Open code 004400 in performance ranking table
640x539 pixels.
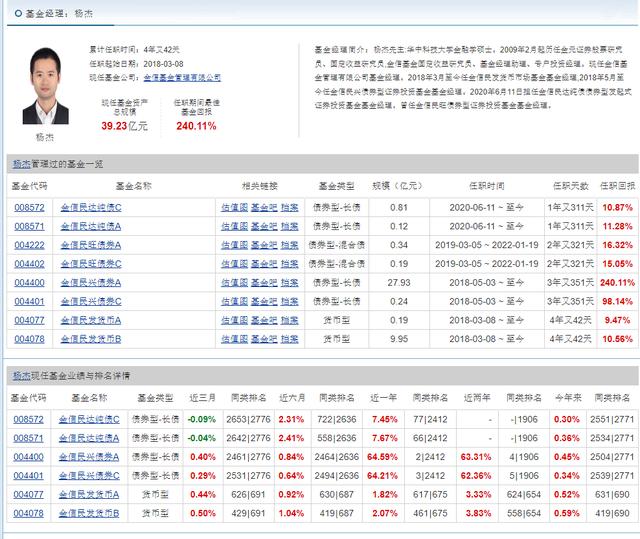(29, 457)
